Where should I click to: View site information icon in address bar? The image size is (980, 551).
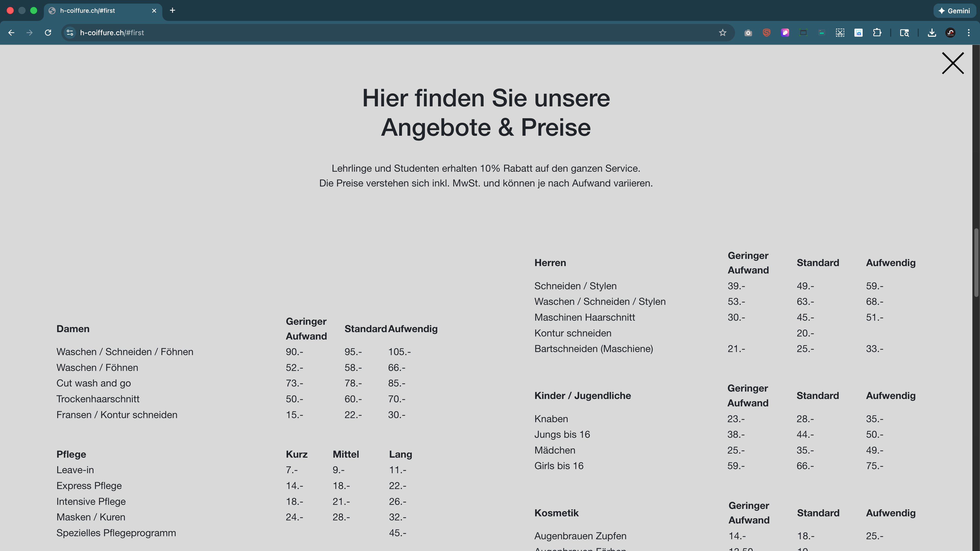point(70,33)
